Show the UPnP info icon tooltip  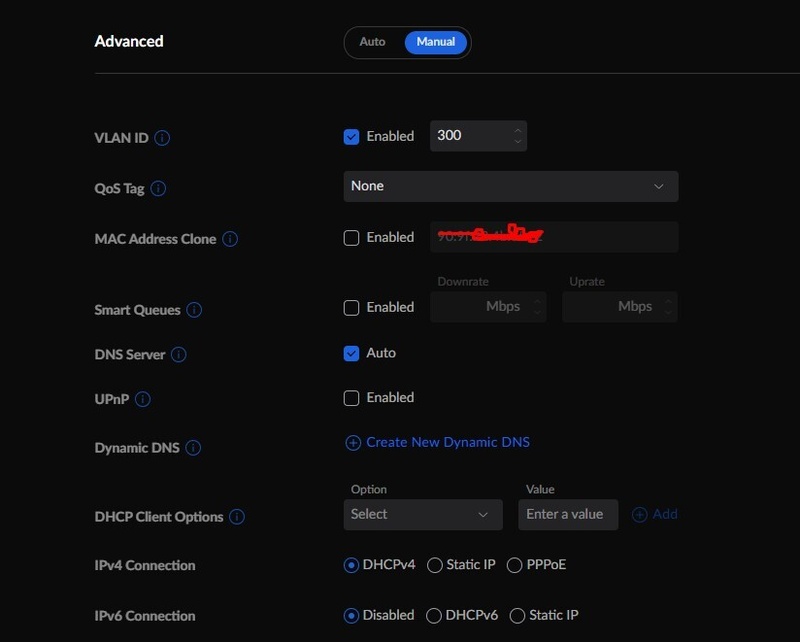pos(143,399)
